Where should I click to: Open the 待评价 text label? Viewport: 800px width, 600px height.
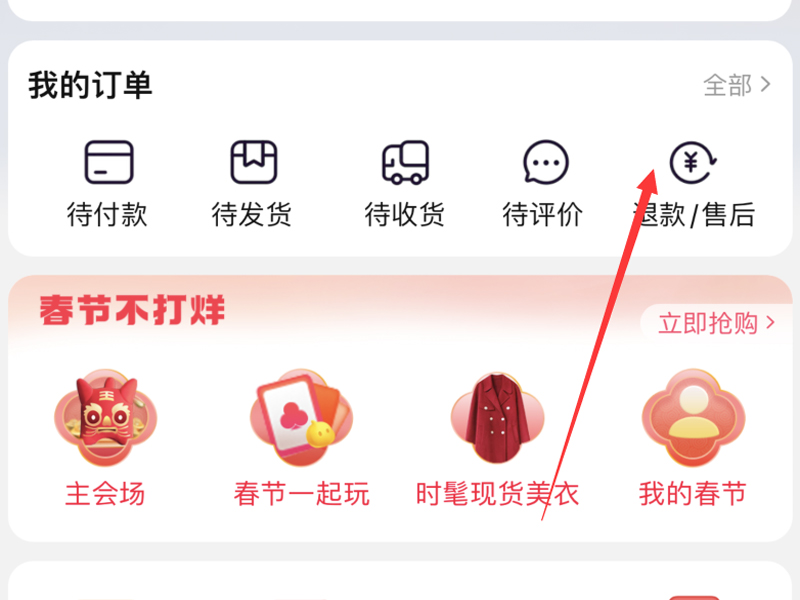[542, 214]
